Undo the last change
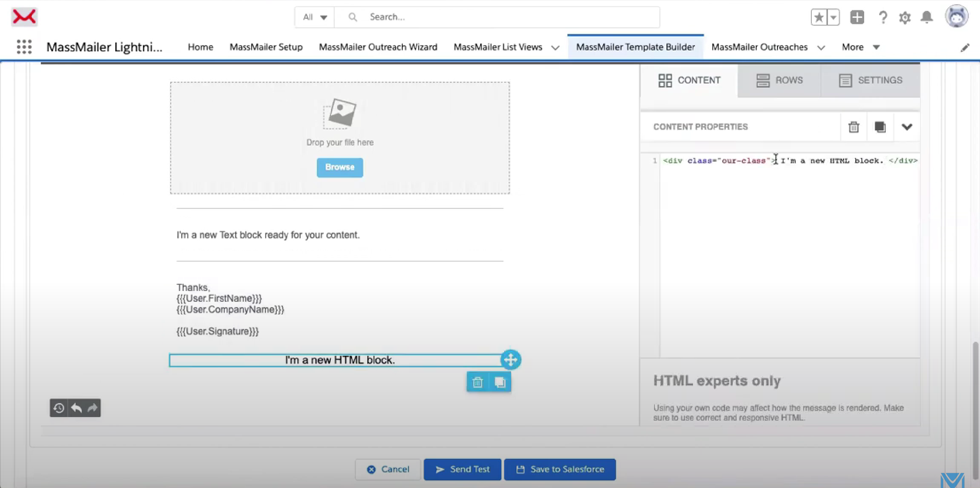 76,408
